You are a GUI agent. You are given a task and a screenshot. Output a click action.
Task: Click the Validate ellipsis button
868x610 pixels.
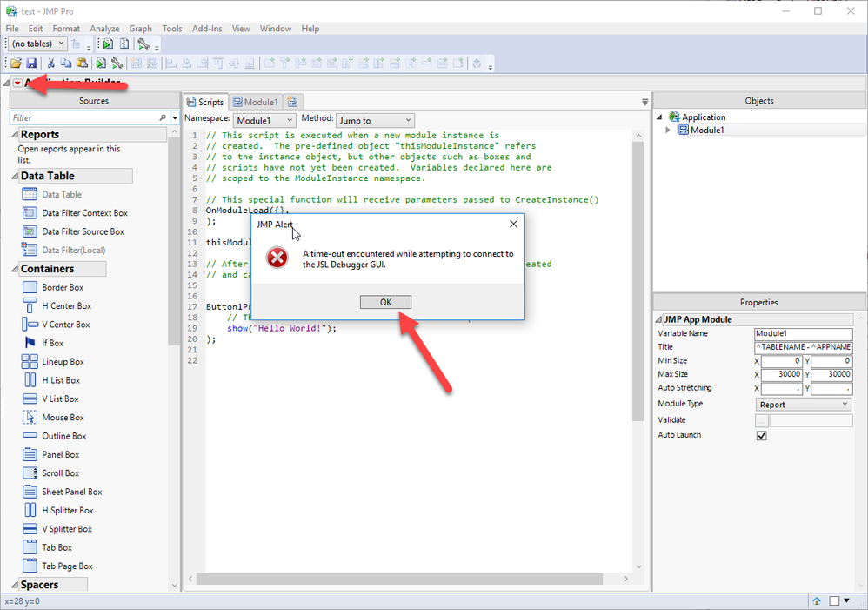pyautogui.click(x=762, y=420)
